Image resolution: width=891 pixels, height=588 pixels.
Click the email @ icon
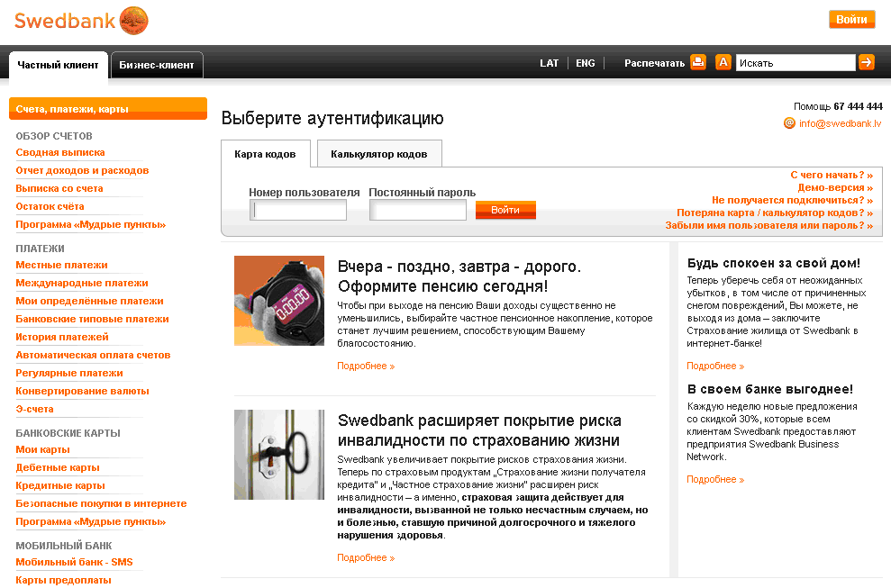789,123
